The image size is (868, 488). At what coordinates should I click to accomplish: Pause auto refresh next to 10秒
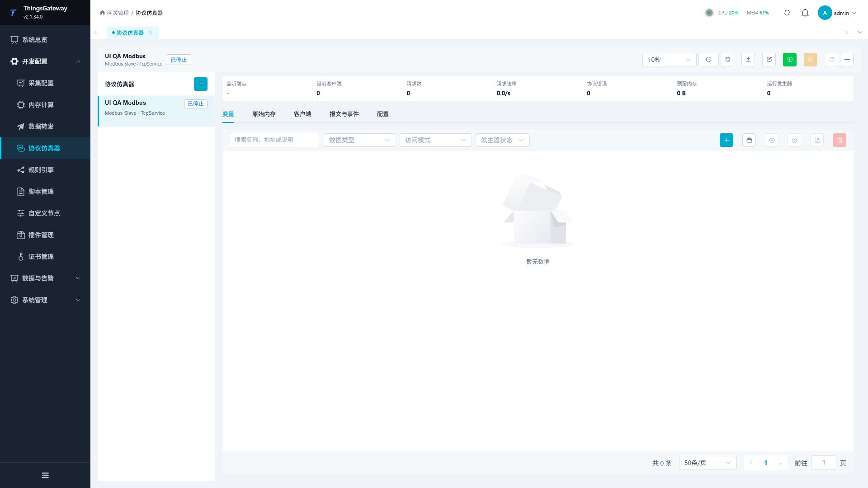(708, 60)
